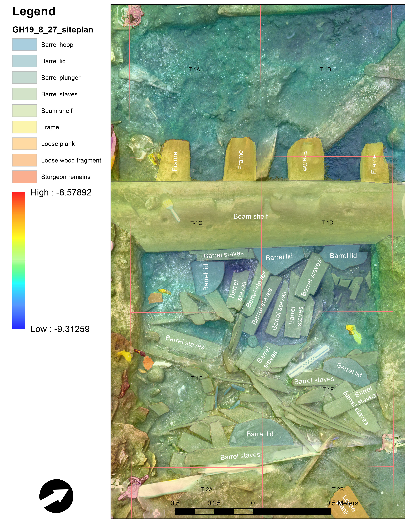
Task: Click the black and white scale bar
Action: [253, 511]
